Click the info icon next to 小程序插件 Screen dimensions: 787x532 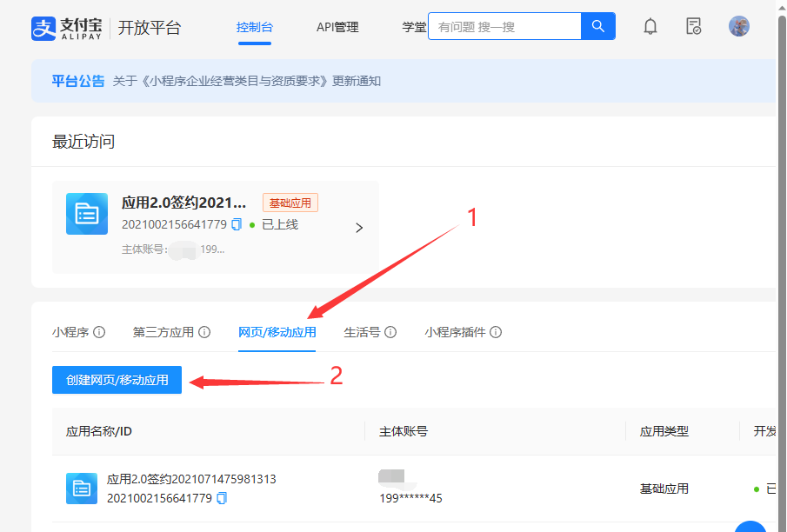(496, 331)
